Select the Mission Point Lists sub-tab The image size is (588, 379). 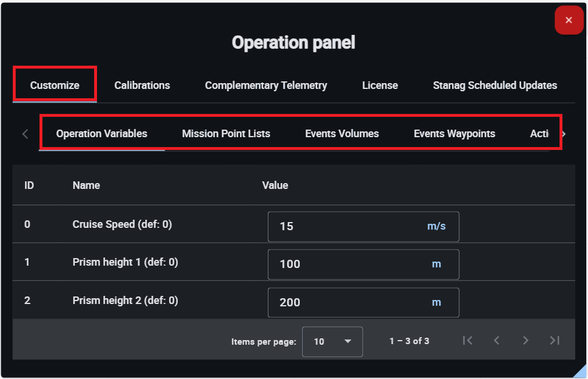226,134
